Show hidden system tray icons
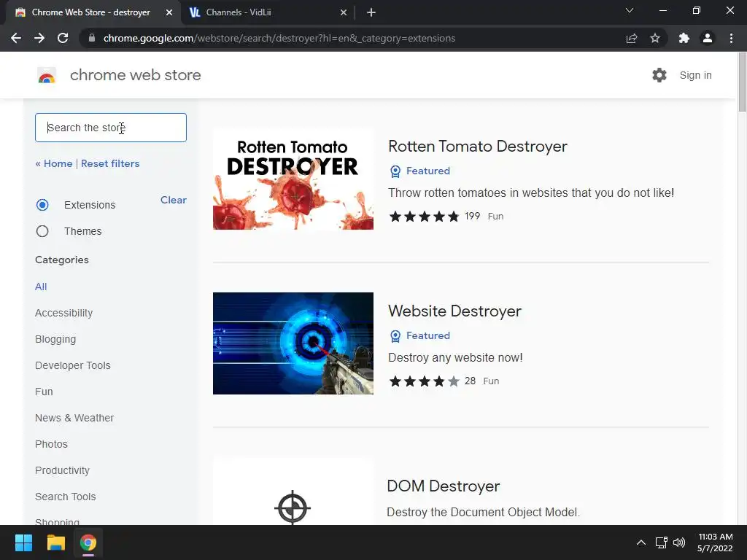 click(x=641, y=542)
